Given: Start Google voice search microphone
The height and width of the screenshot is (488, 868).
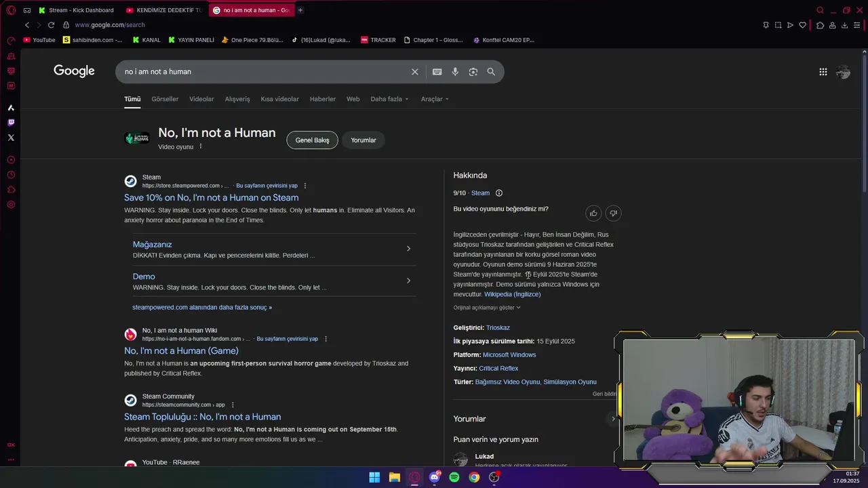Looking at the screenshot, I should tap(455, 72).
